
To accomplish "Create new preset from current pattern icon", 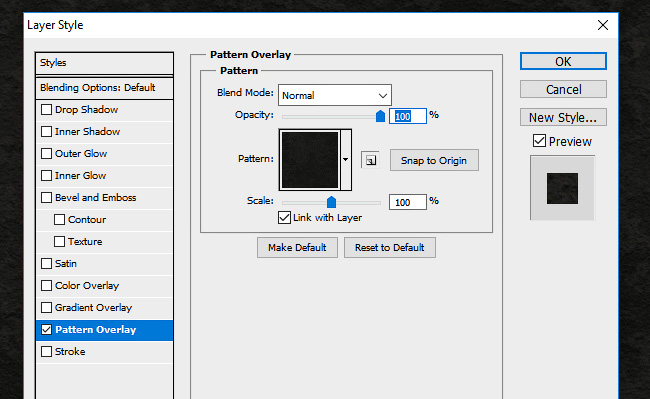I will (x=370, y=160).
